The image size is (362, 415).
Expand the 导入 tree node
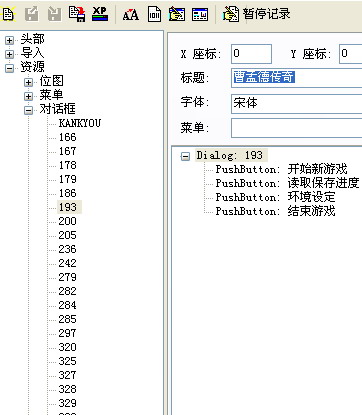(x=9, y=54)
